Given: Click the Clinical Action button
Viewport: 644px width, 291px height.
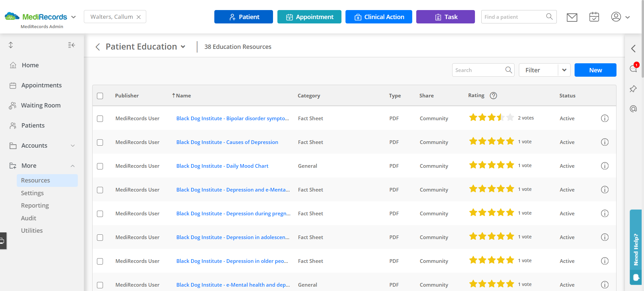Looking at the screenshot, I should [x=379, y=17].
